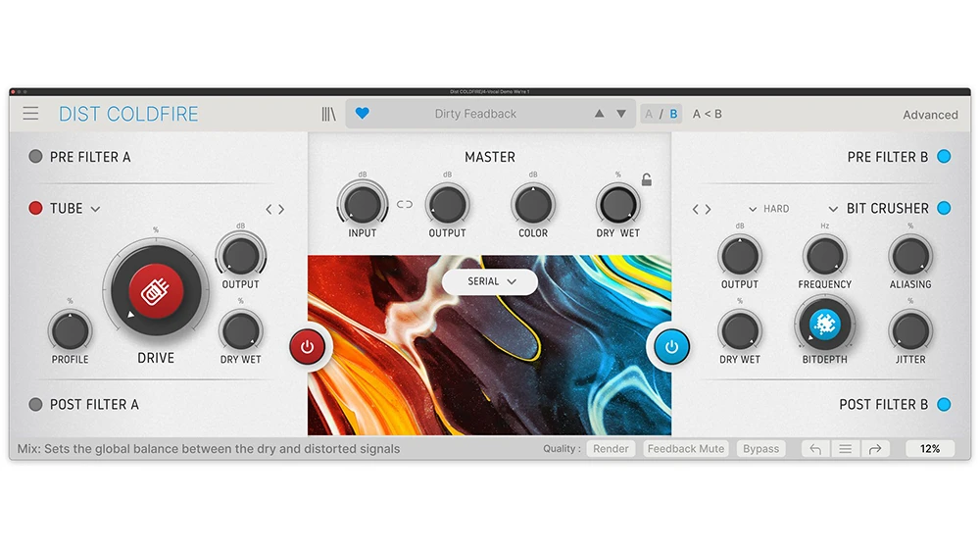Viewport: 980px width, 551px height.
Task: Click the red power button for module A
Action: pos(308,347)
